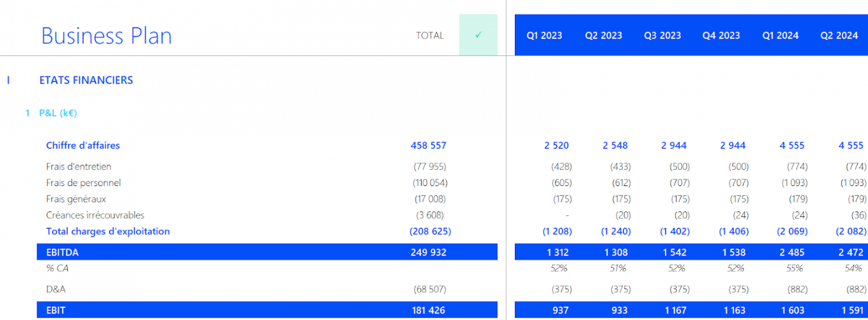868x320 pixels.
Task: Select the Q1 2024 column header
Action: (780, 36)
